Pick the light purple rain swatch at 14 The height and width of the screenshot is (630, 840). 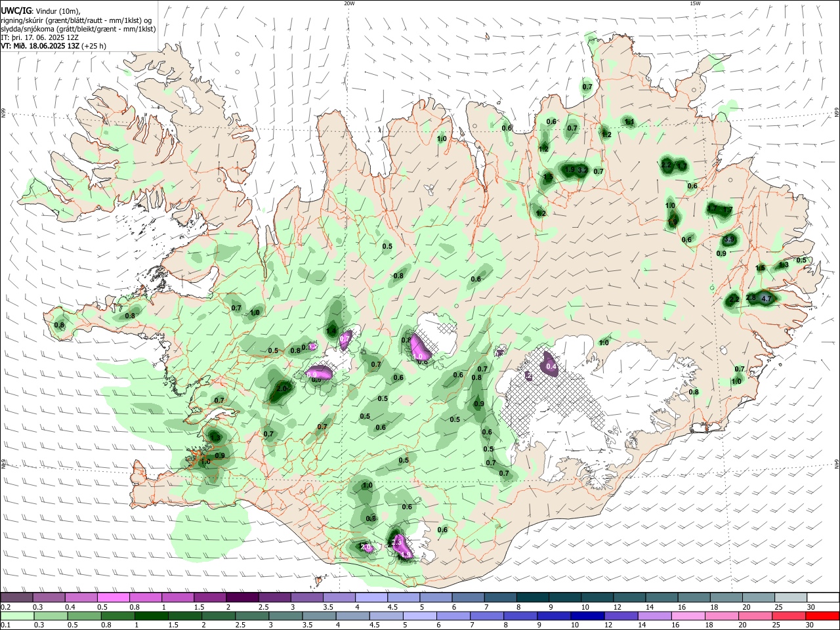(654, 616)
